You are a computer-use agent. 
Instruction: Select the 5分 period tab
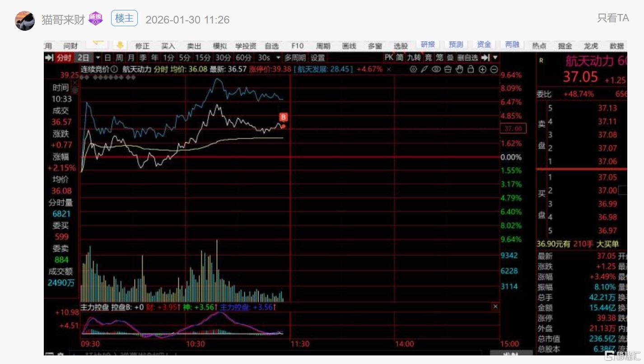click(x=184, y=58)
